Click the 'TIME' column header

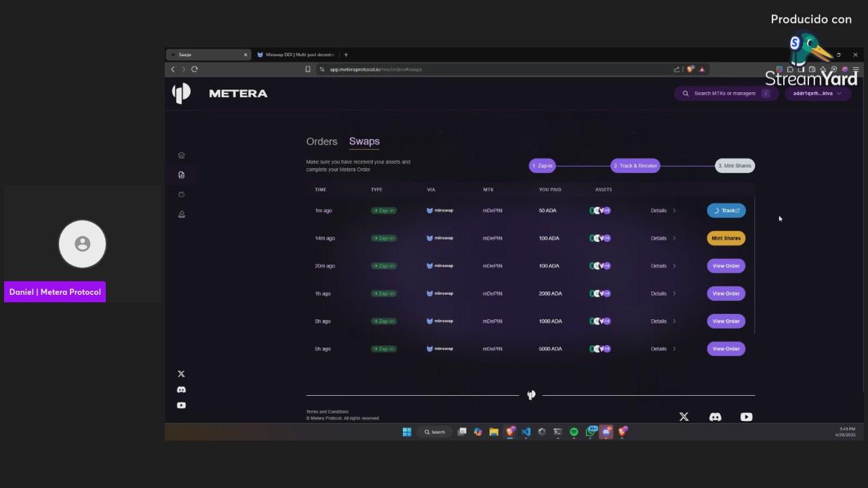[321, 190]
